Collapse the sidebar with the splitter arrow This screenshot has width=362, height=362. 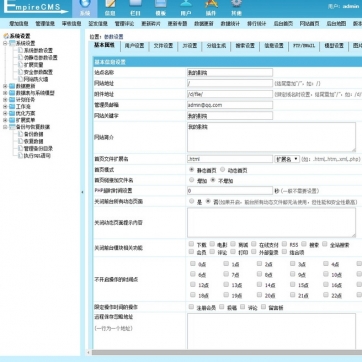pos(82,192)
